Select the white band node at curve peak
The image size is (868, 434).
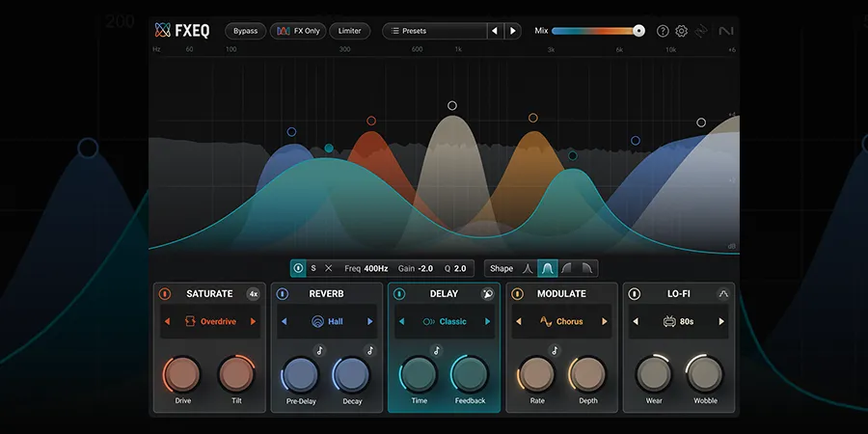pyautogui.click(x=452, y=106)
